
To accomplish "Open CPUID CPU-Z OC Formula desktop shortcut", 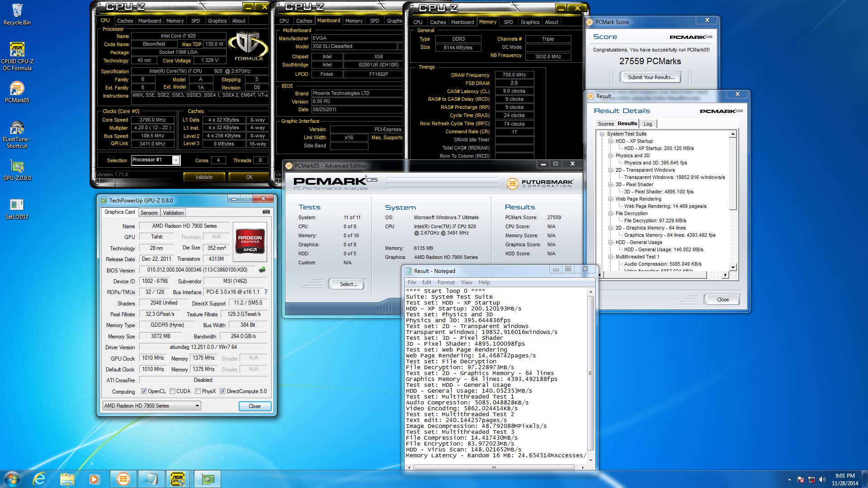I will (x=17, y=56).
